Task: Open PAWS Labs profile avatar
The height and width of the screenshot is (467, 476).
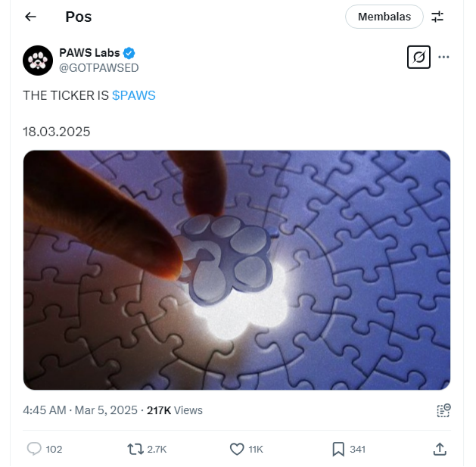Action: (38, 61)
